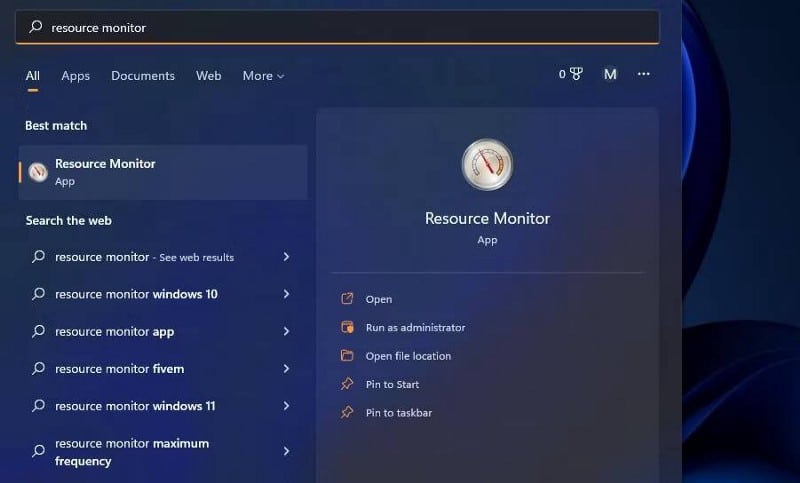Image resolution: width=800 pixels, height=483 pixels.
Task: Expand arrow for 'resource monitor windows 11'
Action: click(286, 405)
